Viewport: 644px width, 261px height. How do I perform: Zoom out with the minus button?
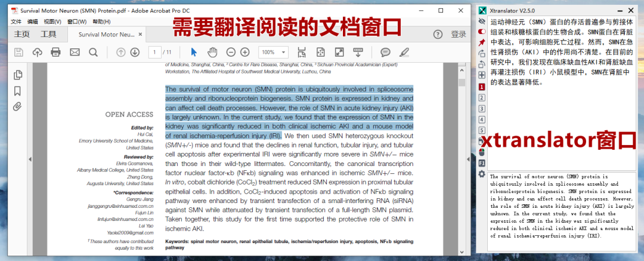point(231,53)
